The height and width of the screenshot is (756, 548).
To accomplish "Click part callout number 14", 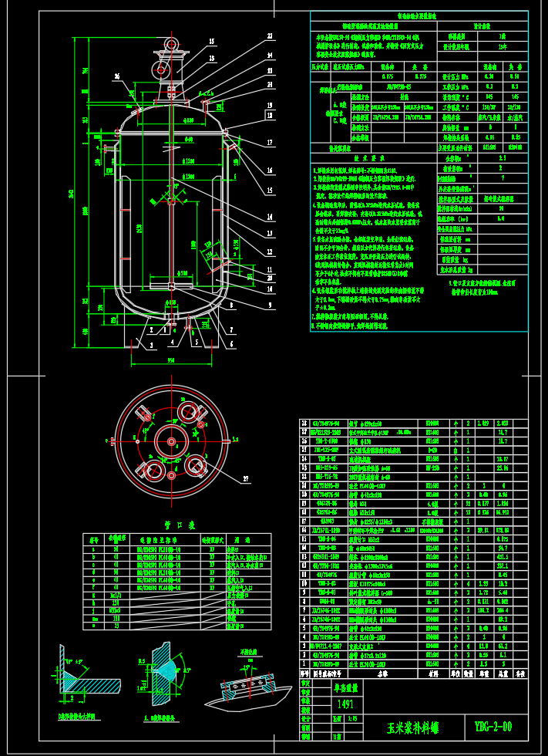I will point(270,217).
